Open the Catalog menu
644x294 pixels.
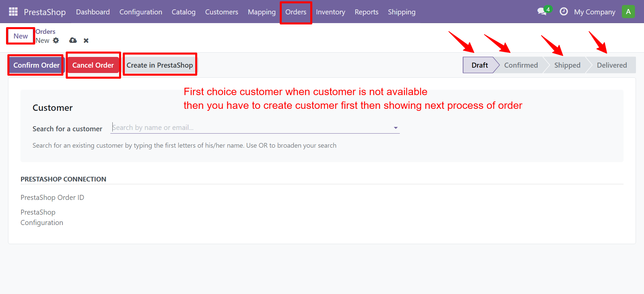point(183,12)
